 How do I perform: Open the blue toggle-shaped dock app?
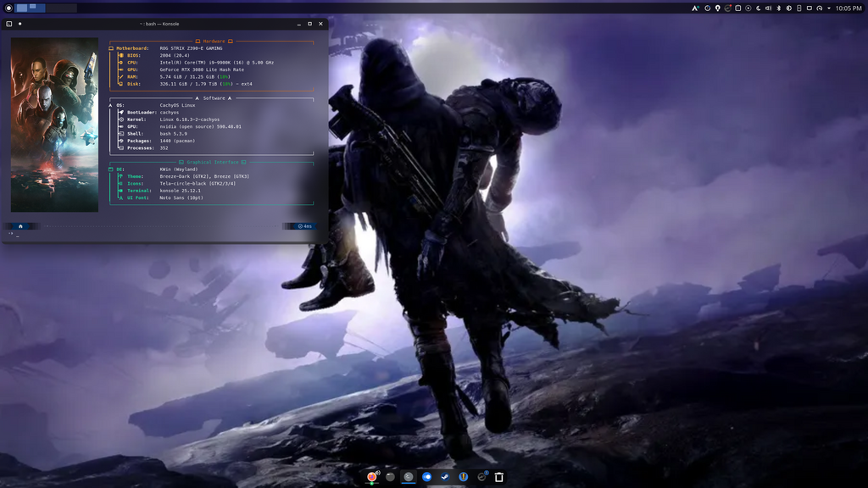click(427, 476)
